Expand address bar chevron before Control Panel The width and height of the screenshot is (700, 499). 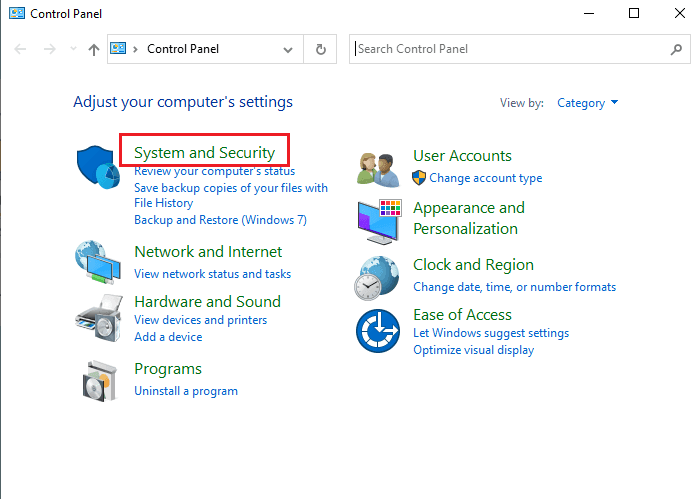135,49
